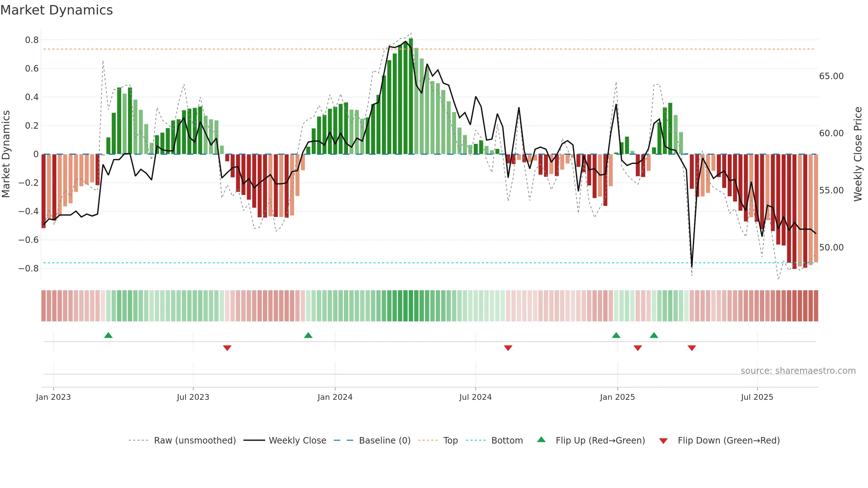
Task: Click the last green flip-up marker in 2025
Action: (654, 335)
